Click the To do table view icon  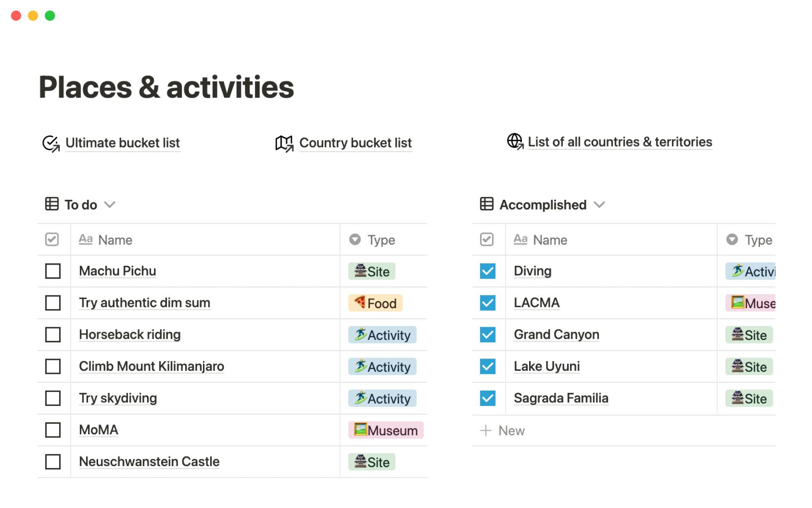[x=52, y=204]
